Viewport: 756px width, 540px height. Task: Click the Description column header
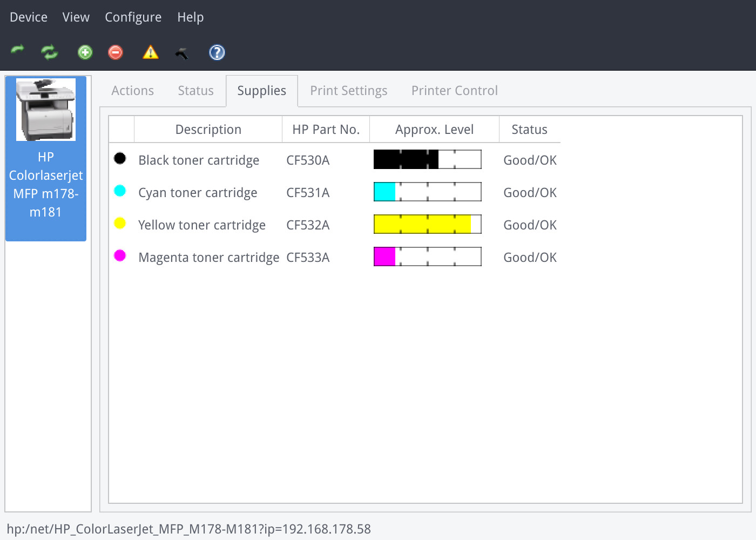tap(208, 130)
